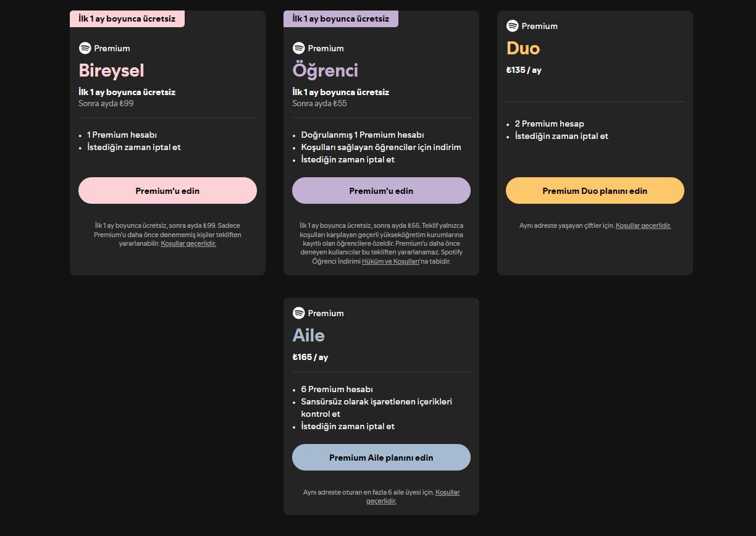Click the "Aile" plan title
756x536 pixels.
point(308,335)
